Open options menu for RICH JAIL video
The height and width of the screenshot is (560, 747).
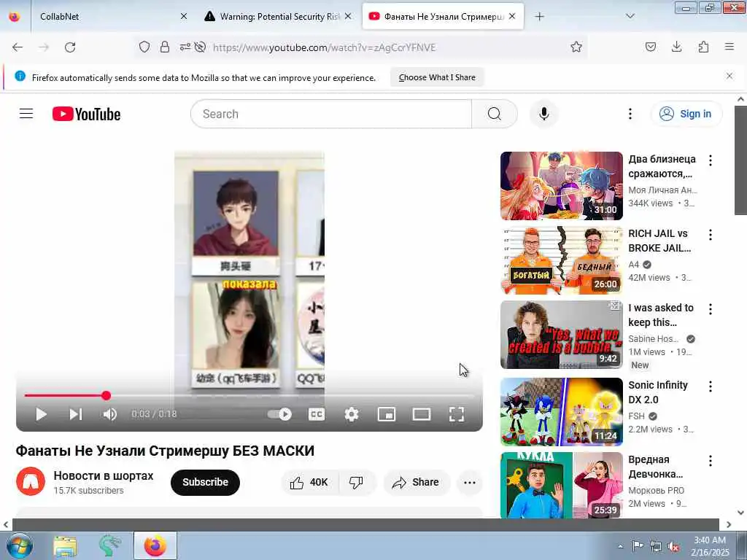tap(711, 235)
